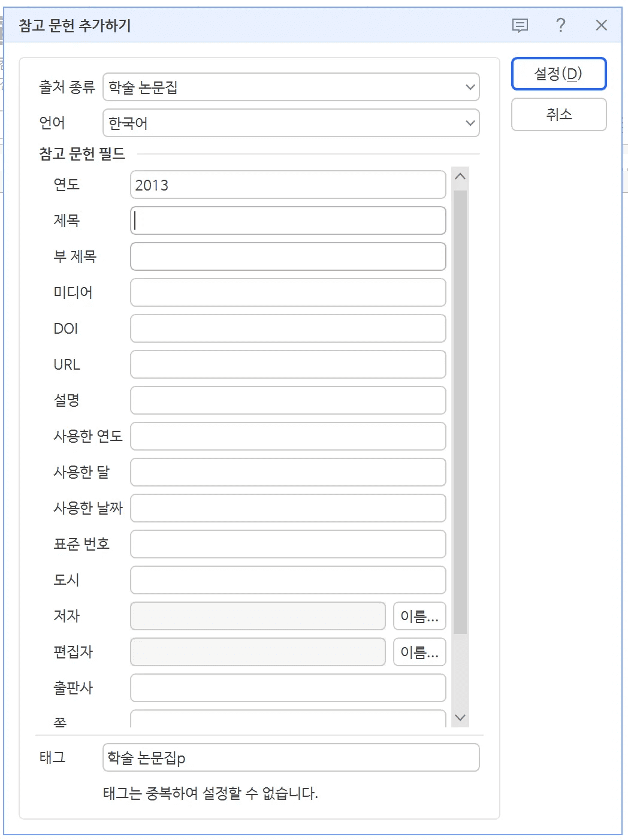Click the 연도 field containing 2013
This screenshot has width=628, height=840.
coord(288,185)
